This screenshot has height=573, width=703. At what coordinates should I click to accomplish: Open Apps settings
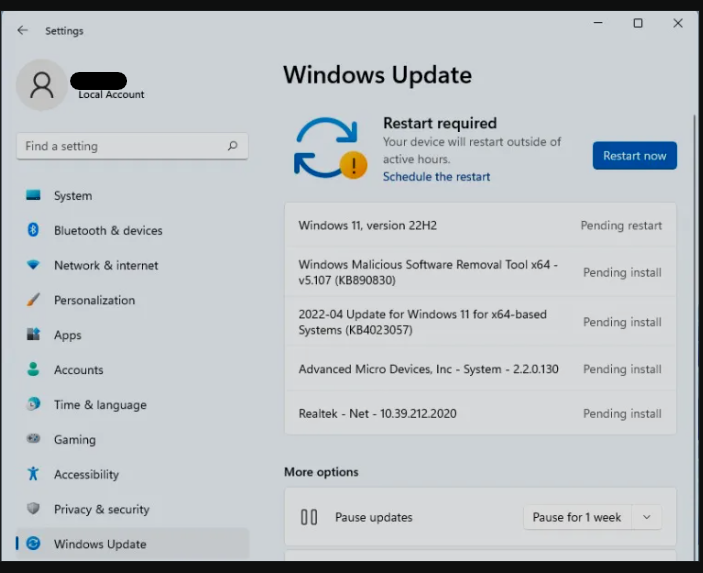tap(132, 335)
